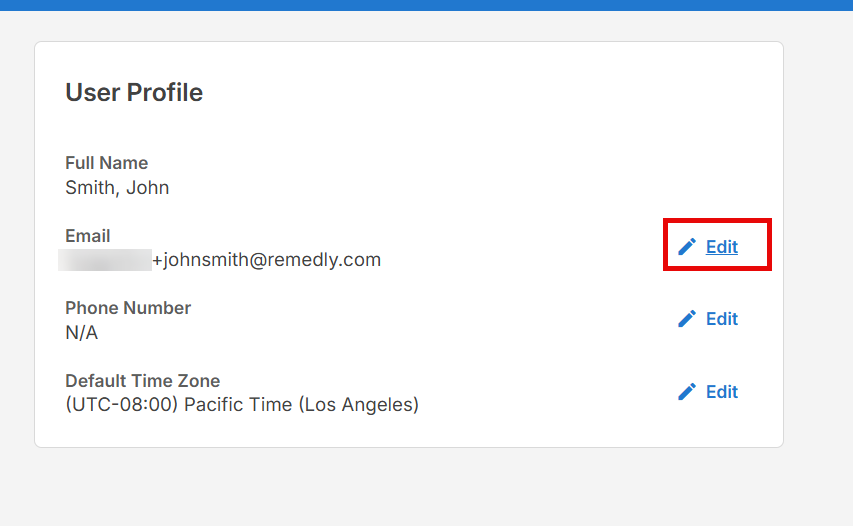The height and width of the screenshot is (526, 853).
Task: Click the pencil icon for Default Time Zone
Action: (x=687, y=392)
